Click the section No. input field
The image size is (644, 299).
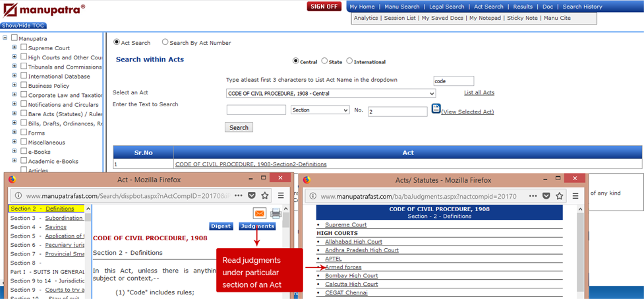click(x=397, y=112)
